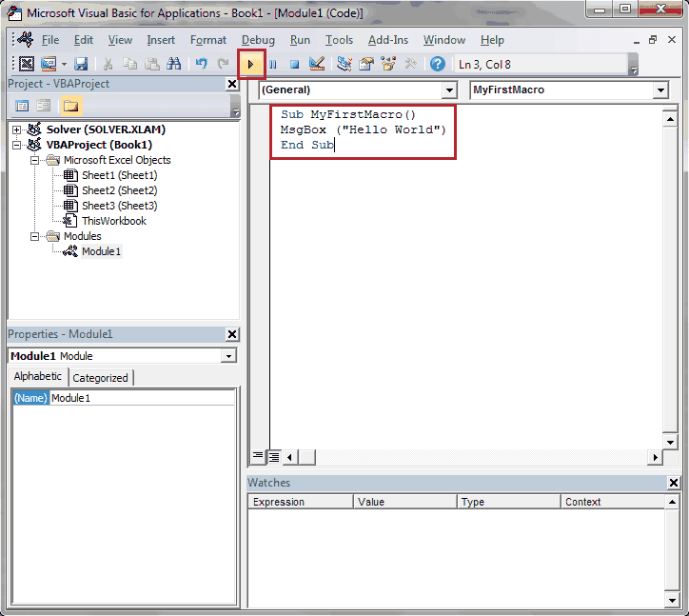Image resolution: width=689 pixels, height=616 pixels.
Task: Undo the last edit with the toolbar arrow
Action: coord(201,64)
